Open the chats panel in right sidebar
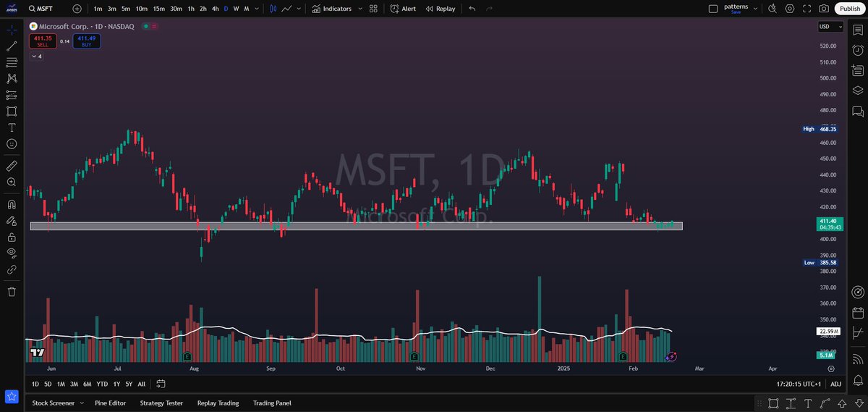868x412 pixels. point(857,111)
